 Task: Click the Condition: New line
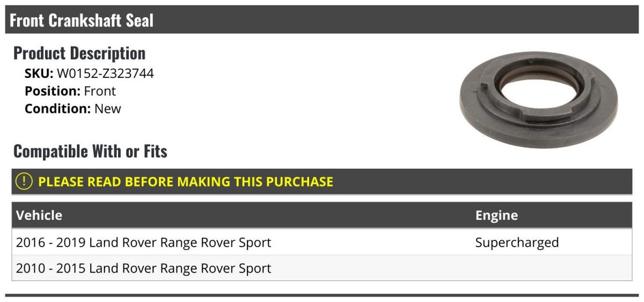(x=73, y=109)
